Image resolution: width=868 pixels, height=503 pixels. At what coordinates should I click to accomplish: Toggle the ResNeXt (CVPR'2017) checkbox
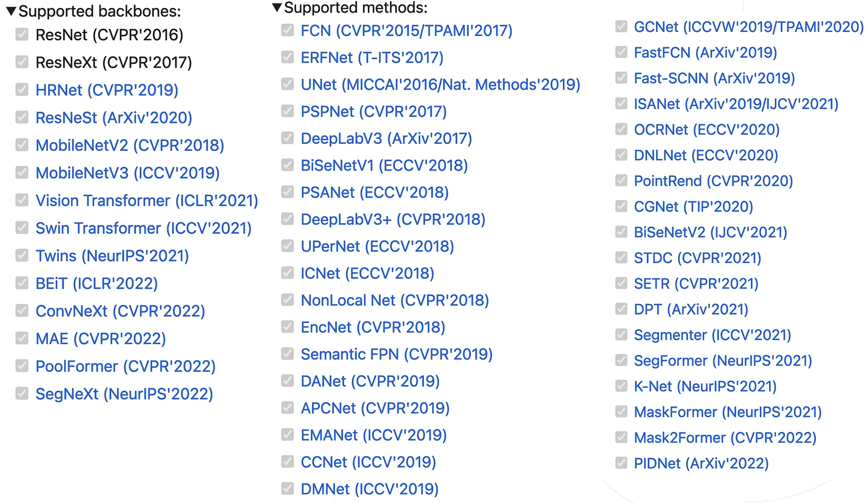(22, 62)
